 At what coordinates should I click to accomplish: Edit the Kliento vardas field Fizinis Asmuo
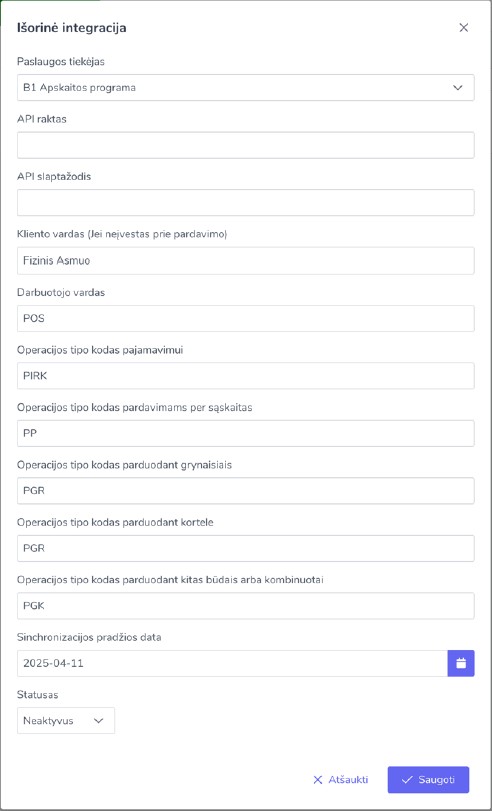246,261
